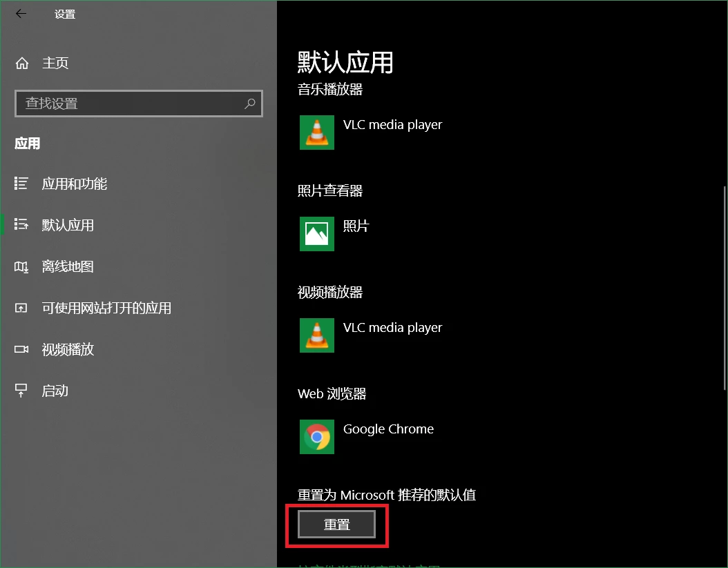
Task: Click the VLC cone icon under 音乐播放器
Action: 316,133
